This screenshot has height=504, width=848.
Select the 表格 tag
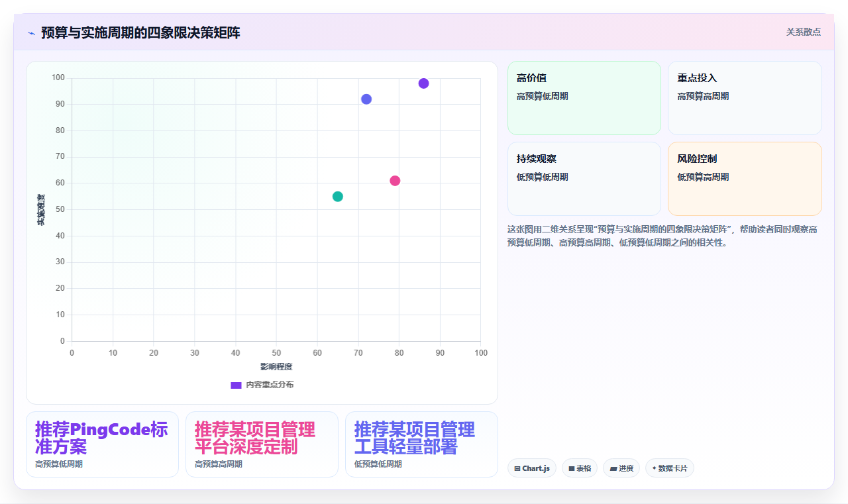pos(580,468)
